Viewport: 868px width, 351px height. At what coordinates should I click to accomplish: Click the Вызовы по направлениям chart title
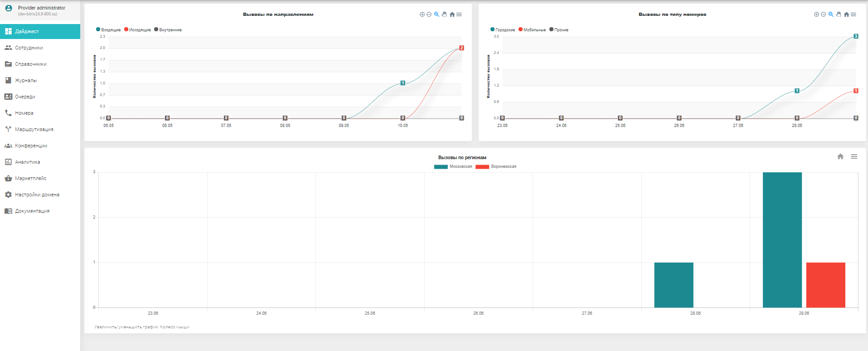tap(278, 15)
